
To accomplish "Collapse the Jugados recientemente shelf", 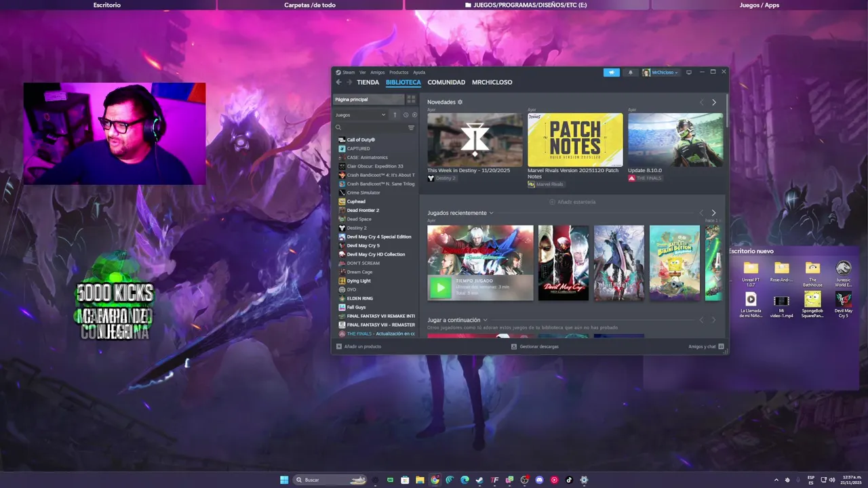I will pos(492,213).
